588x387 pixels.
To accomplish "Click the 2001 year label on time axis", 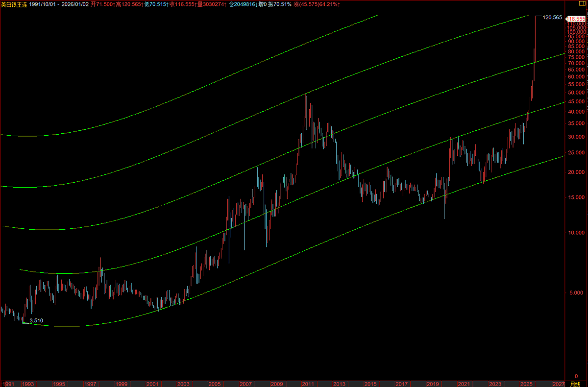I will coord(152,384).
